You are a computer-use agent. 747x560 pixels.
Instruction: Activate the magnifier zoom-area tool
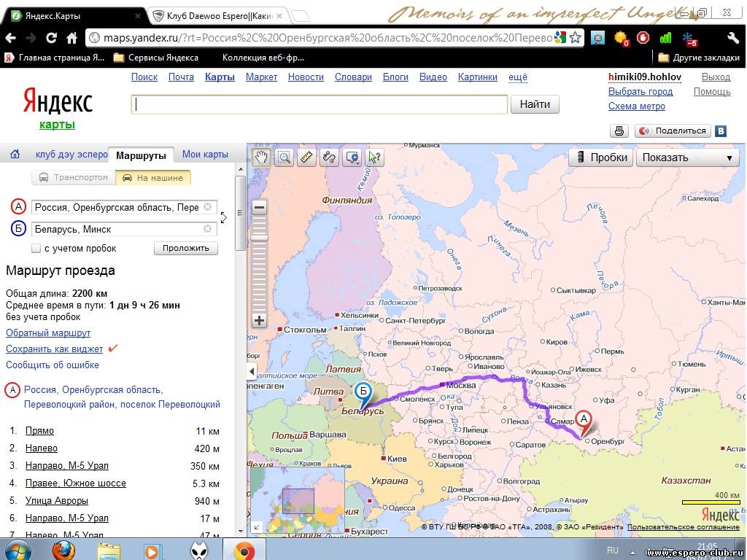point(284,157)
